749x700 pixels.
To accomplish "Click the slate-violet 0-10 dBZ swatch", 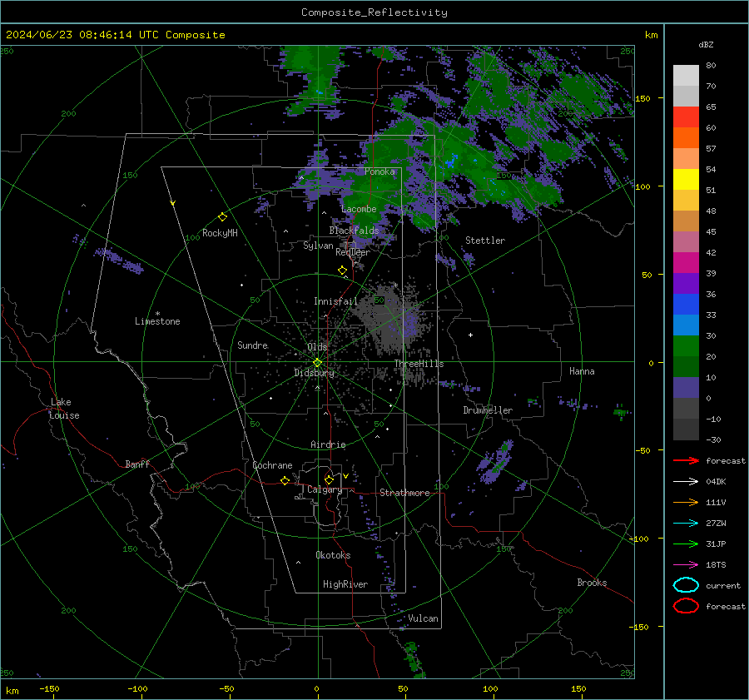I will [x=686, y=388].
